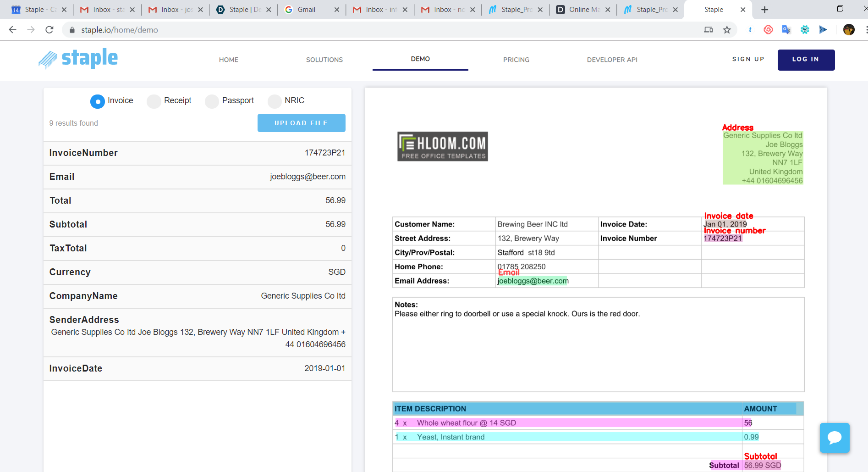Click the Subtotal result row value 56.99

click(335, 224)
